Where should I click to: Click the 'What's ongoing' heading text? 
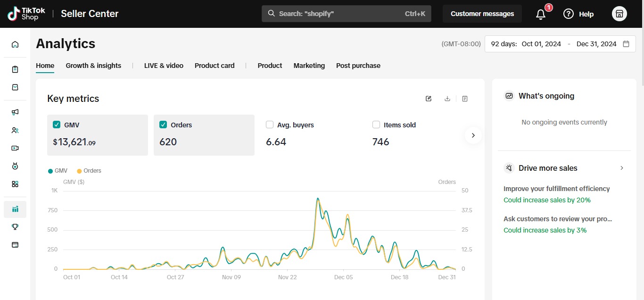(546, 96)
